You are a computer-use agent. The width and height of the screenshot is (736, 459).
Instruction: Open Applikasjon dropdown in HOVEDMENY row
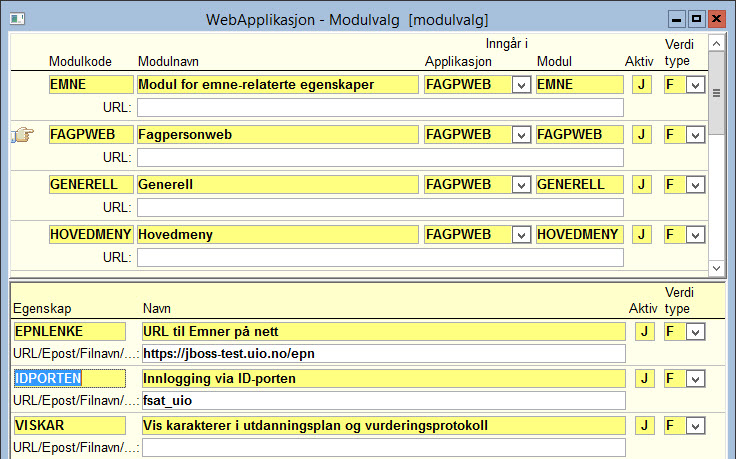click(521, 235)
